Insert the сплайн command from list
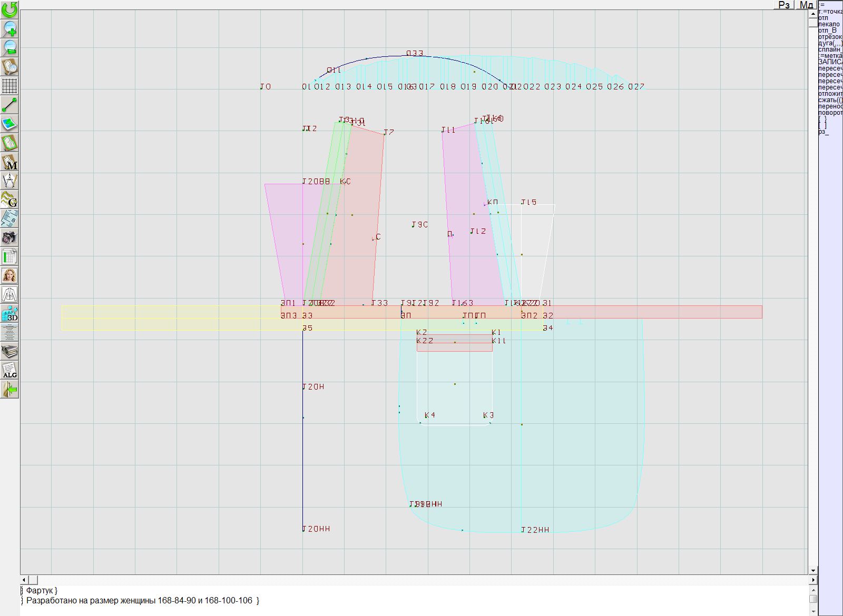This screenshot has height=616, width=843. click(830, 49)
